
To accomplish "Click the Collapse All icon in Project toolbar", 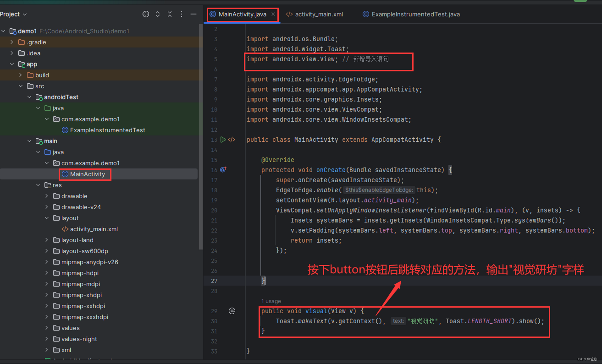I will 170,14.
